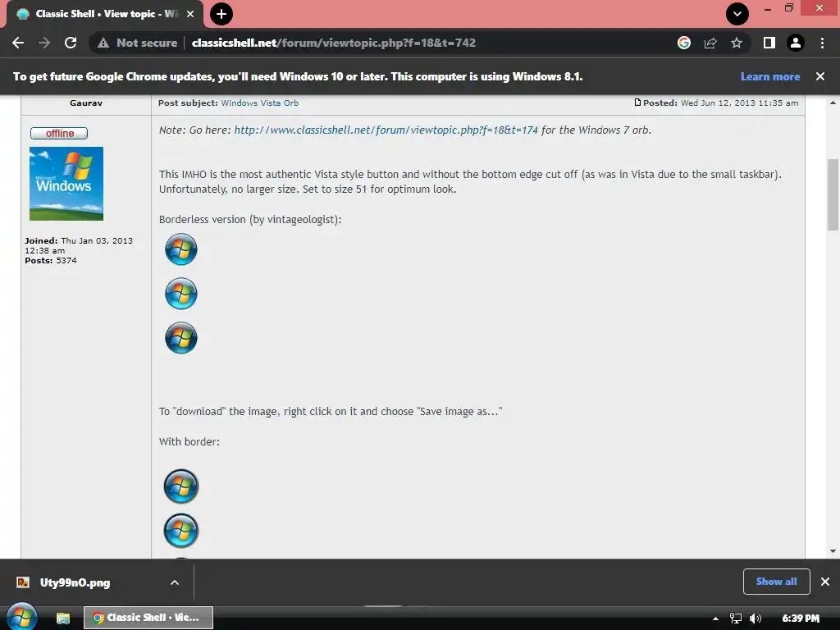The width and height of the screenshot is (840, 630).
Task: Click the page scrollbar down arrow
Action: click(x=833, y=551)
